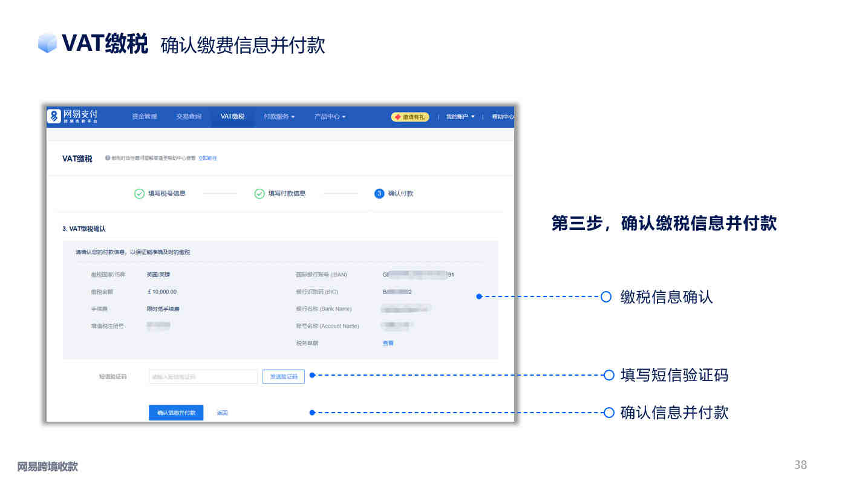Viewport: 868px width, 484px height.
Task: Click the green check icon for 填写付款信息
Action: click(x=259, y=194)
